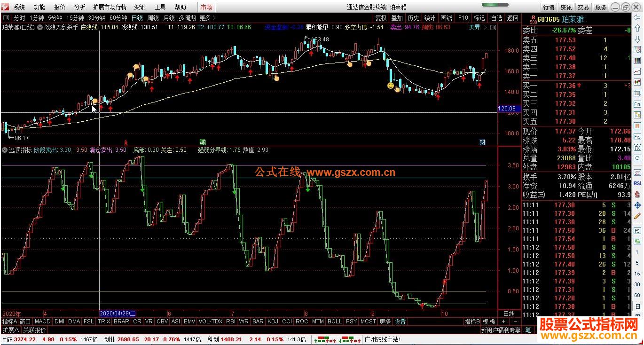This screenshot has width=644, height=345.
Task: Select the KDJ indicator tab
Action: coord(273,321)
